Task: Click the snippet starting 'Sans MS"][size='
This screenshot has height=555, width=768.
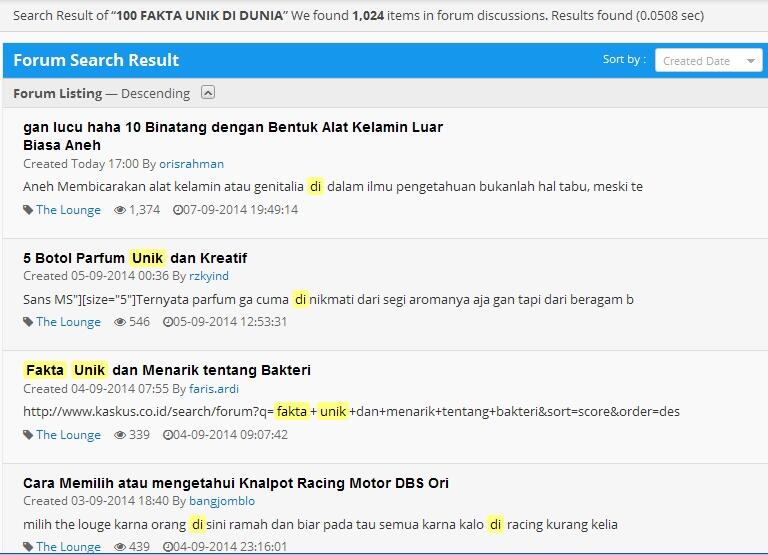Action: point(328,299)
